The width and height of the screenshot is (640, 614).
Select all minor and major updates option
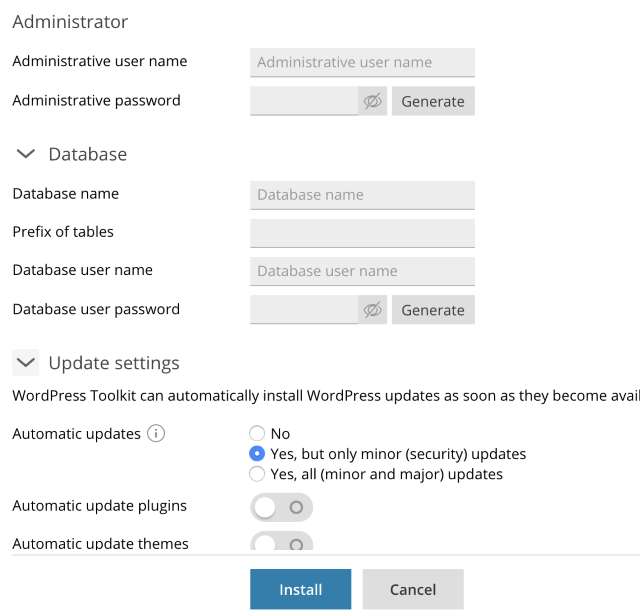257,474
